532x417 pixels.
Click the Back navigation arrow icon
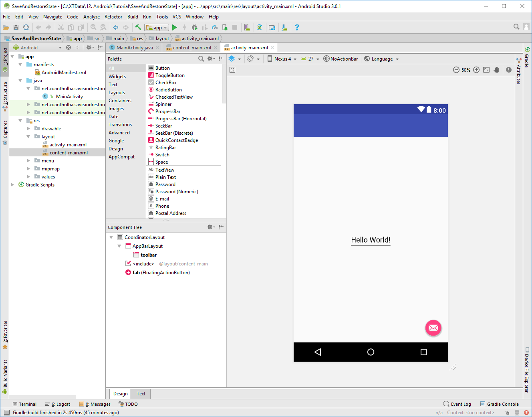tap(116, 27)
